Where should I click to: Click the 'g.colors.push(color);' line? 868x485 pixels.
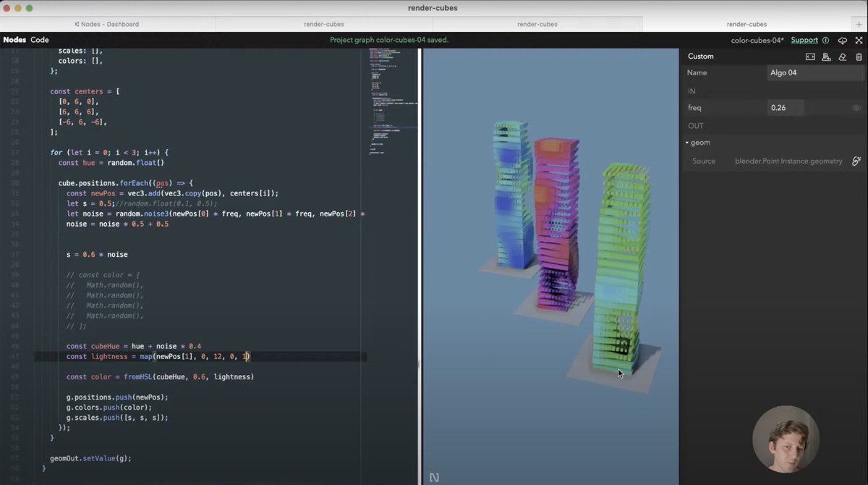[109, 408]
